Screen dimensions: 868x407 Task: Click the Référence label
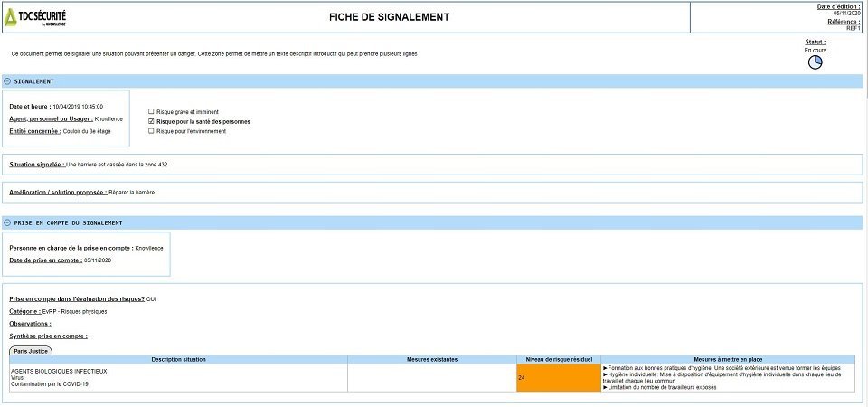[844, 22]
